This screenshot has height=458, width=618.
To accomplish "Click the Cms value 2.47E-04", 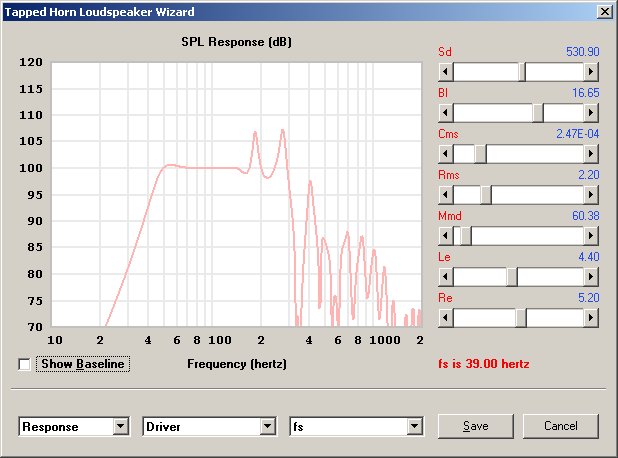I will pyautogui.click(x=577, y=134).
